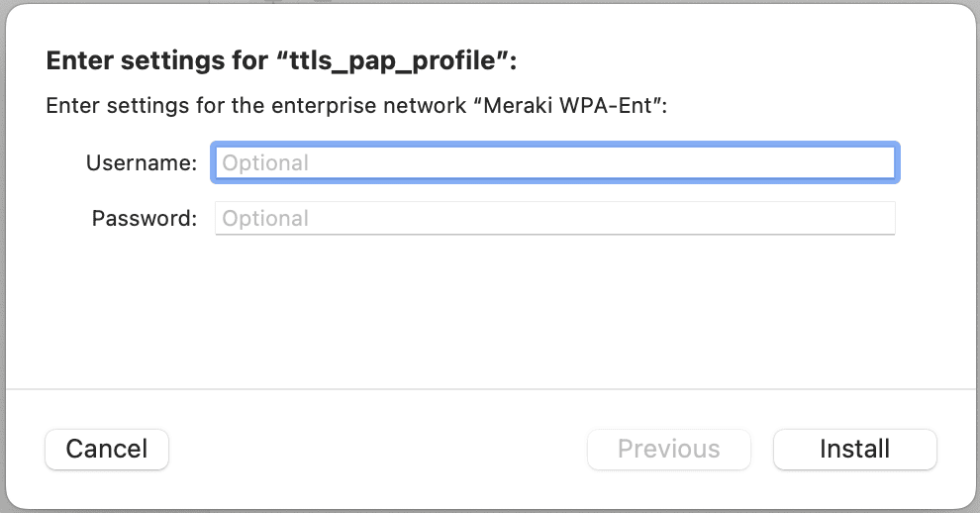Image resolution: width=980 pixels, height=513 pixels.
Task: Click the ttls_pap_profile dialog heading
Action: tap(281, 60)
